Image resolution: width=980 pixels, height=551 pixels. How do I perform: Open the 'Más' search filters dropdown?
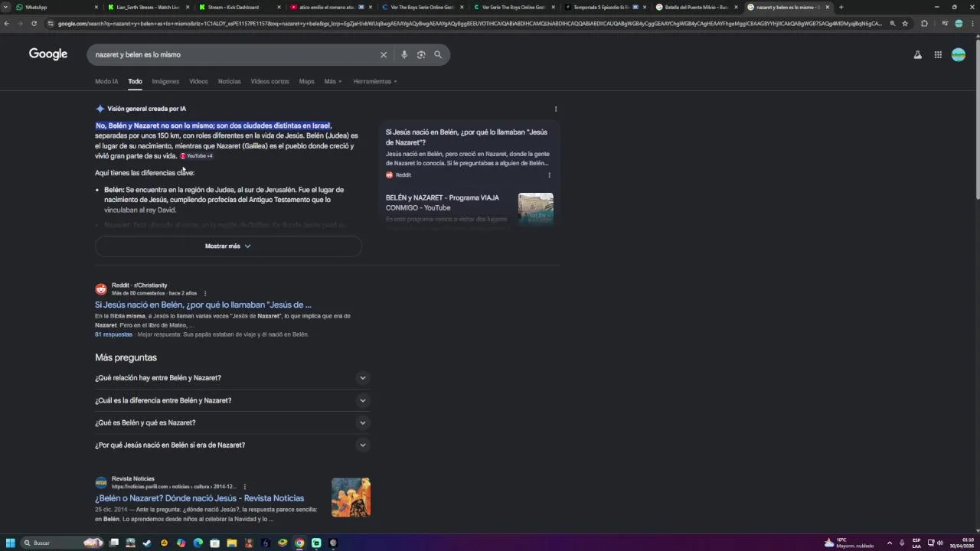(332, 81)
